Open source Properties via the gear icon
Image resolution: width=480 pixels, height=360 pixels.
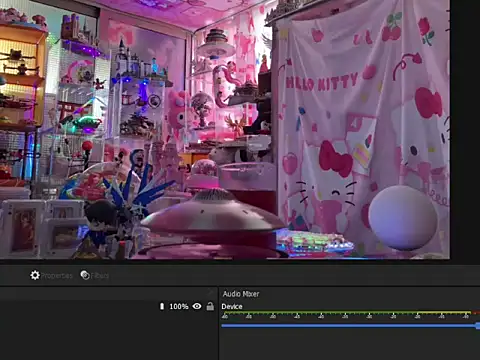click(x=35, y=275)
